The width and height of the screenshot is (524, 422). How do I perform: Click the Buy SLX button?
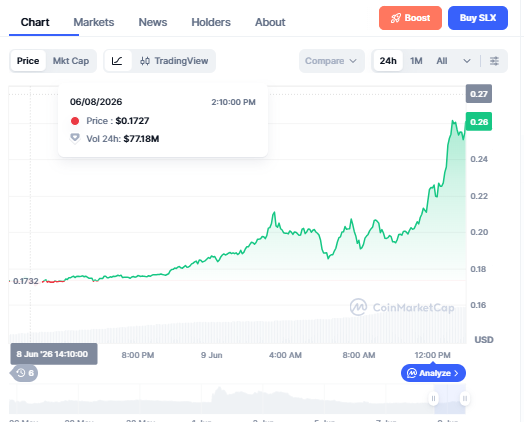tap(478, 18)
